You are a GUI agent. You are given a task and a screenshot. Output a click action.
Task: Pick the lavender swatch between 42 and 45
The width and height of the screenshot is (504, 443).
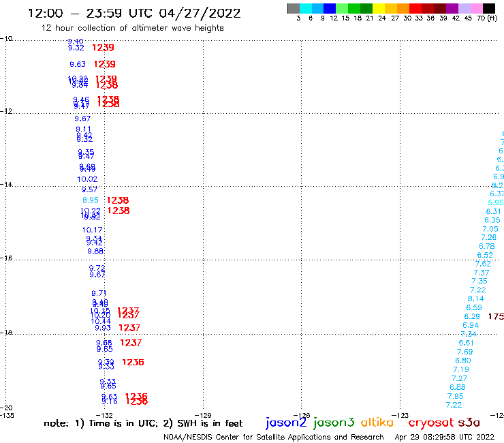click(x=464, y=8)
